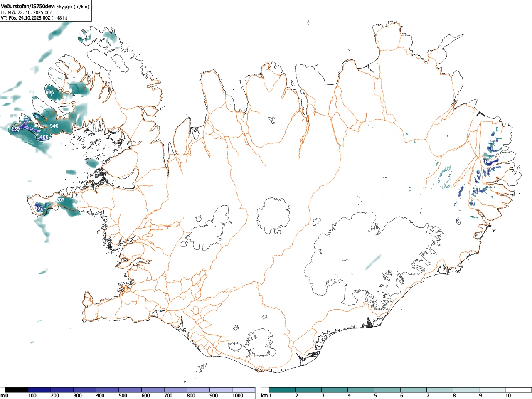Click the 10 tick label on km scale

pyautogui.click(x=508, y=396)
